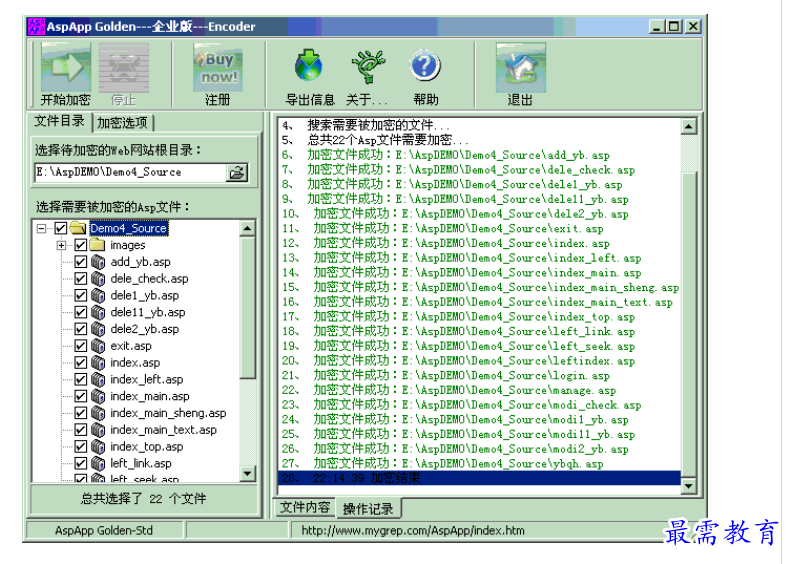The image size is (787, 564).
Task: Click the AspApp Golden-Std status bar cell
Action: (x=104, y=530)
